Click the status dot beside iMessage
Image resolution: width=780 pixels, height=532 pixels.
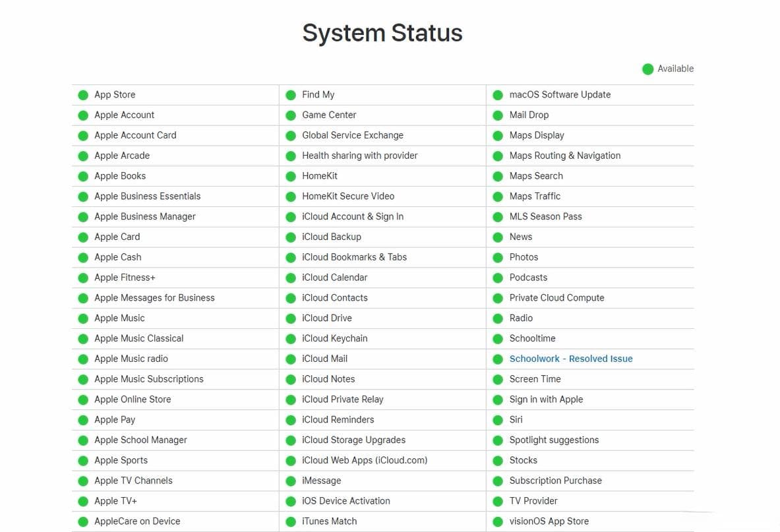pos(291,481)
